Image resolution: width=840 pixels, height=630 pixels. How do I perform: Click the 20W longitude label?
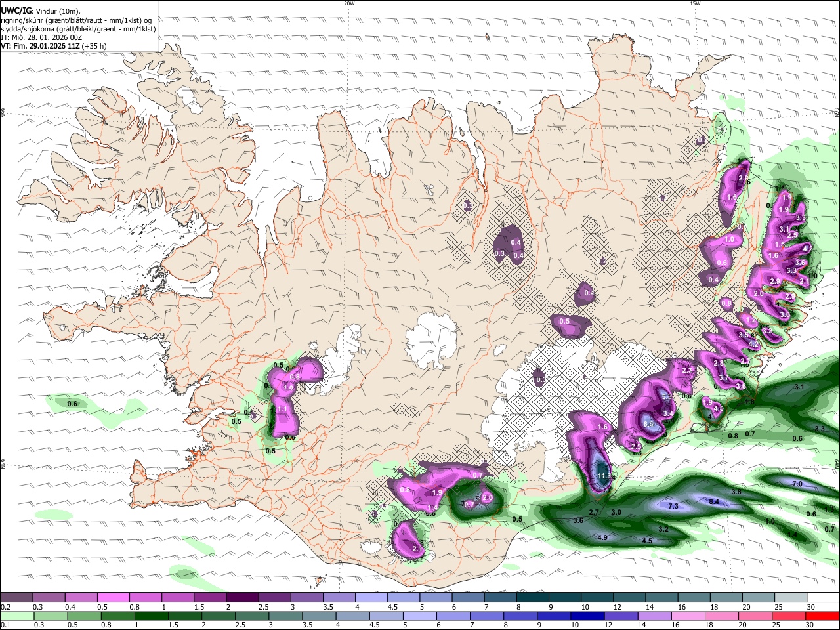click(x=350, y=3)
